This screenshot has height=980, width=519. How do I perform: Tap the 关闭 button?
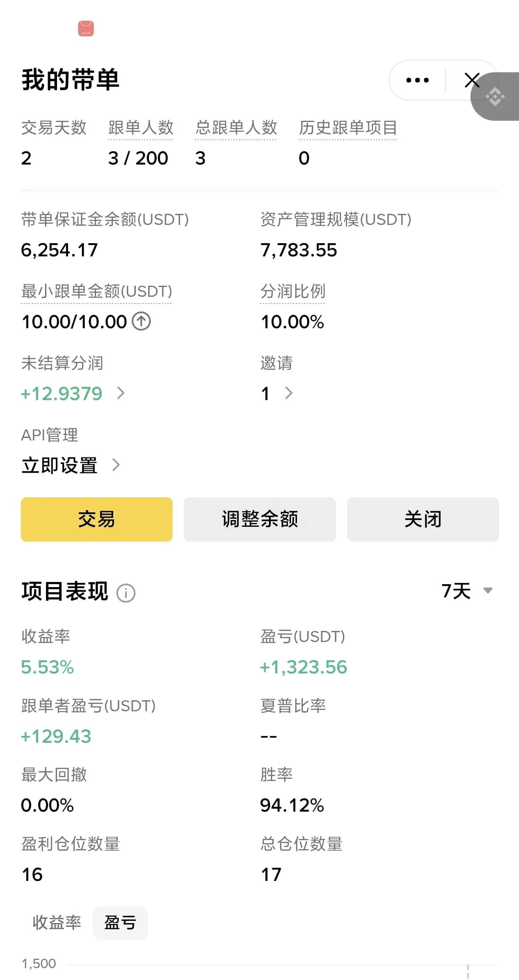(x=423, y=519)
